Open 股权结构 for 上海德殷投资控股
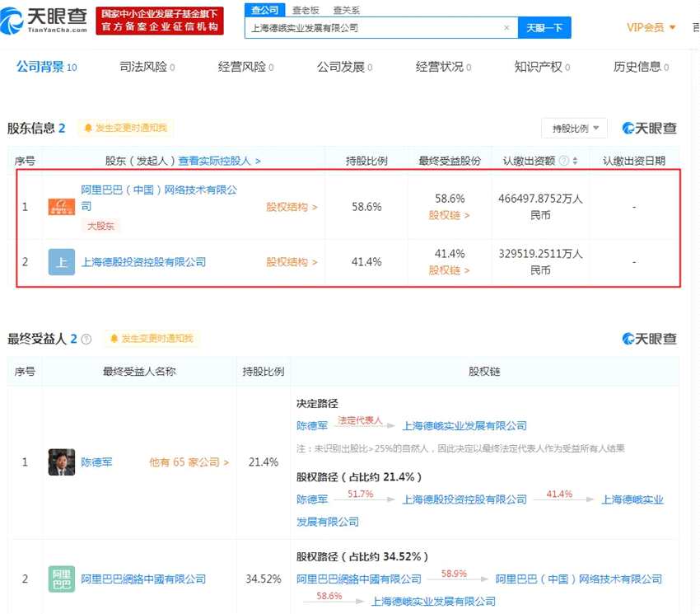700x614 pixels. 292,262
